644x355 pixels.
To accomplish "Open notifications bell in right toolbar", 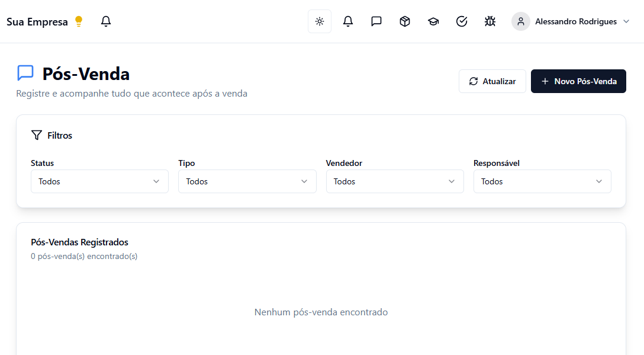I will pyautogui.click(x=348, y=21).
